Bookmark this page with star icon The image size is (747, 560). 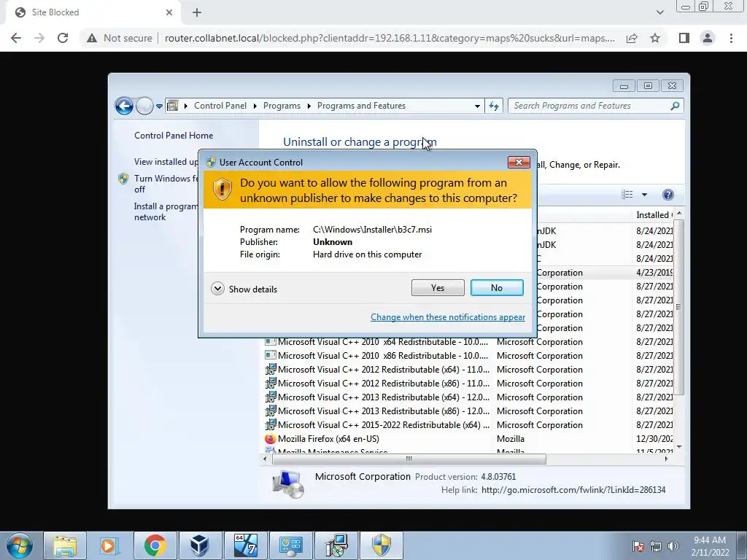tap(655, 38)
